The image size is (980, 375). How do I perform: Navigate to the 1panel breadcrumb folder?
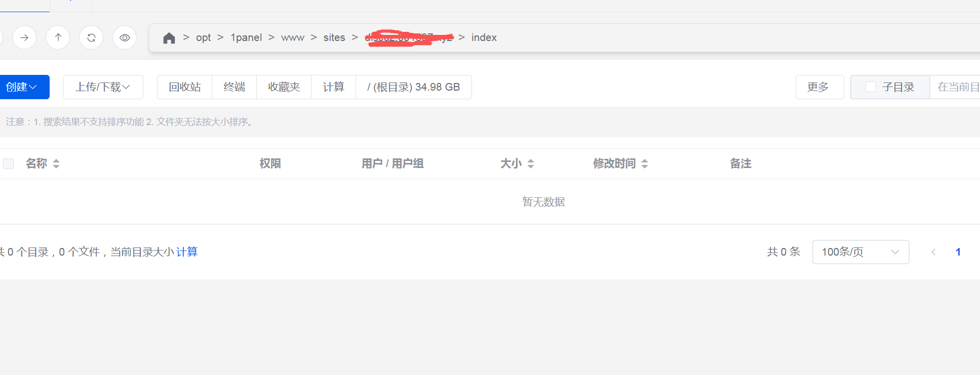[246, 37]
